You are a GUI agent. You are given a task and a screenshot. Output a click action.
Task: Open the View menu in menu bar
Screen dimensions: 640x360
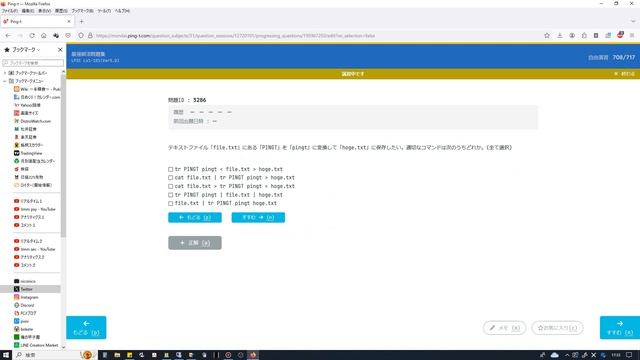coord(44,11)
